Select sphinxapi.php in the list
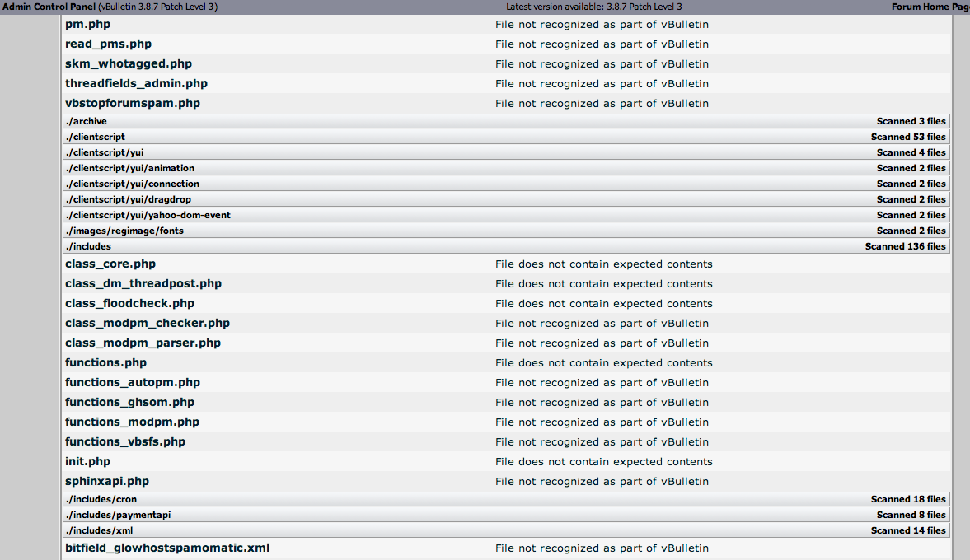This screenshot has height=560, width=970. click(107, 482)
